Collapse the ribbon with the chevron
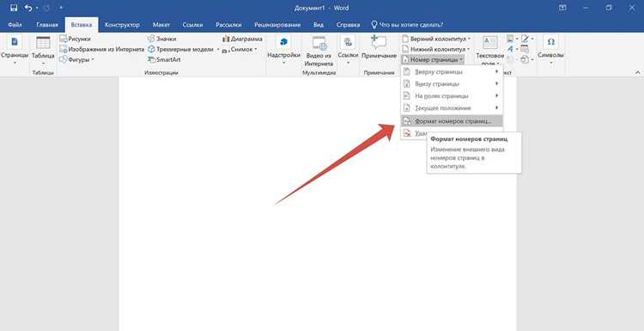Viewport: 644px width, 331px height. coord(637,72)
